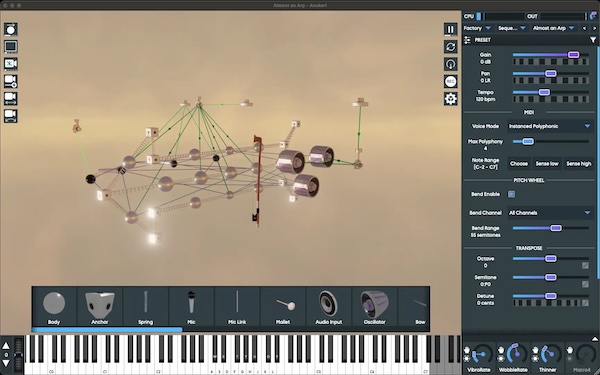Screen dimensions: 600x375
Task: Click the Anukari logo icon next to OUT meter
Action: (x=594, y=16)
